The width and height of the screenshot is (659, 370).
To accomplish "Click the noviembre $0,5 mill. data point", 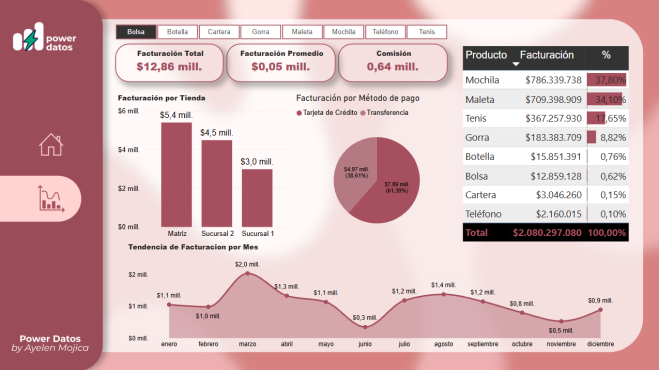I will click(561, 321).
